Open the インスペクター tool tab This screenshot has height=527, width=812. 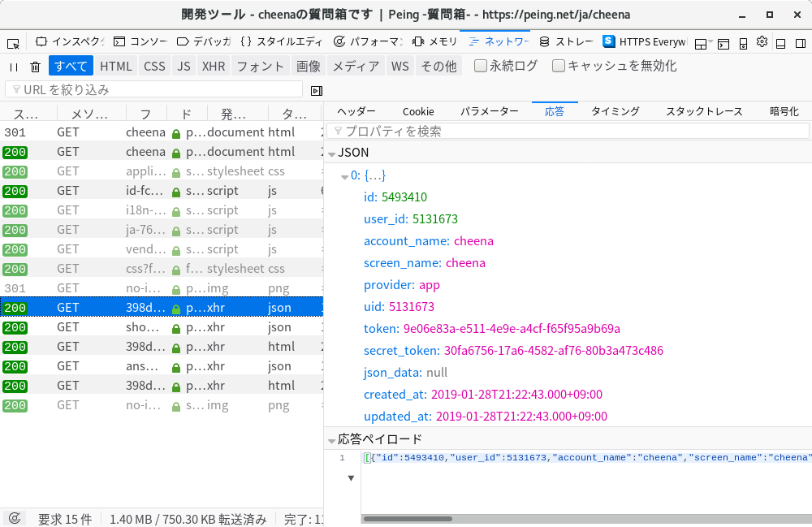(70, 42)
